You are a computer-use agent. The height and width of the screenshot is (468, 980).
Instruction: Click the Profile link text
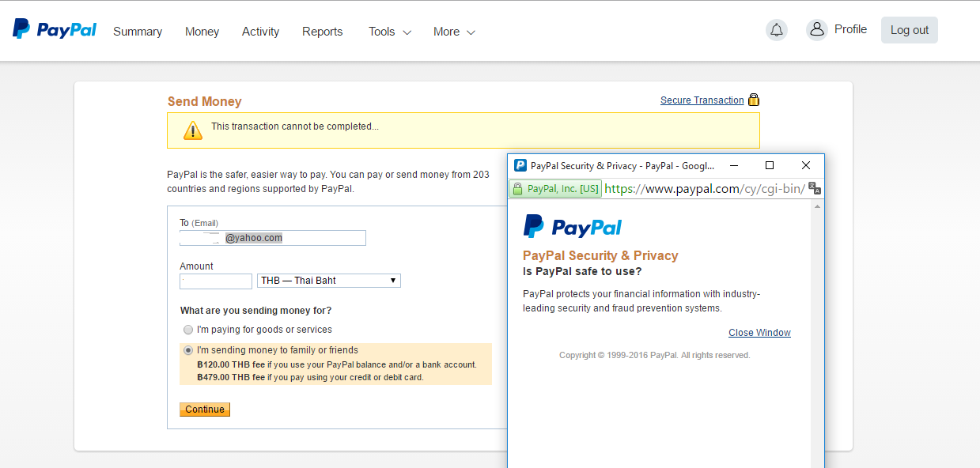[x=851, y=29]
